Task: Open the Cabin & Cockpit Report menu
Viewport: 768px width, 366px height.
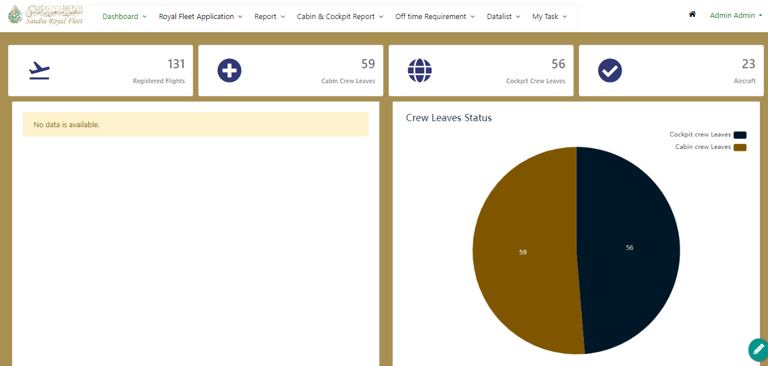Action: pos(340,16)
